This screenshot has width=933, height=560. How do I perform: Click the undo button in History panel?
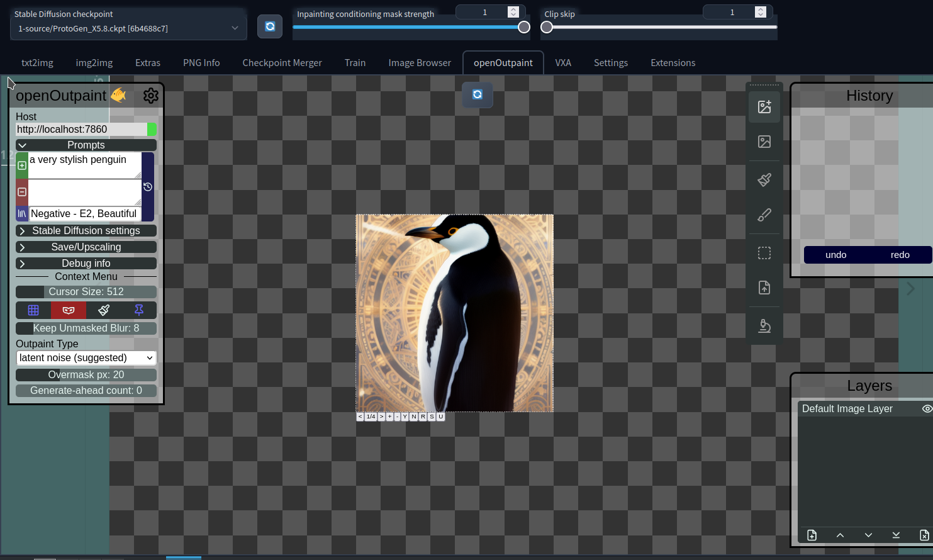click(x=836, y=255)
